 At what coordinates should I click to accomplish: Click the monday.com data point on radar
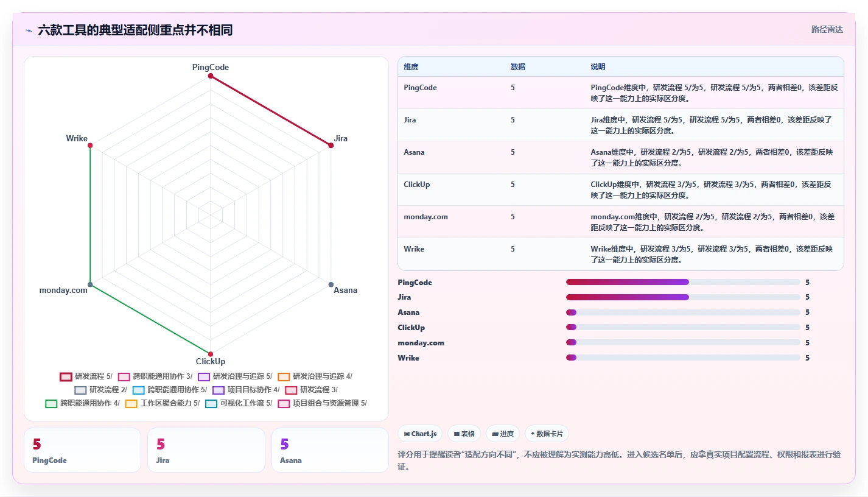click(x=90, y=284)
